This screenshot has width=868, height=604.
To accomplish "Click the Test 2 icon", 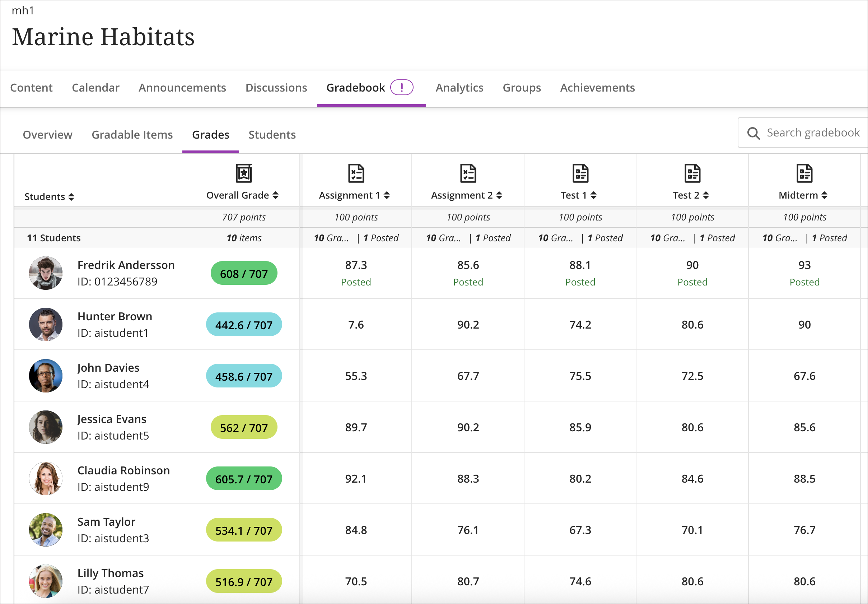I will [x=692, y=173].
